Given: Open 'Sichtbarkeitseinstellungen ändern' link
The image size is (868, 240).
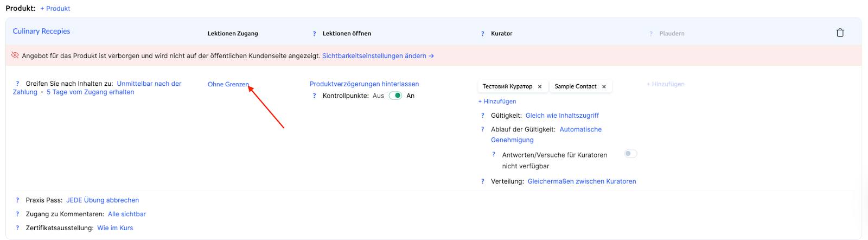Looking at the screenshot, I should pos(378,56).
